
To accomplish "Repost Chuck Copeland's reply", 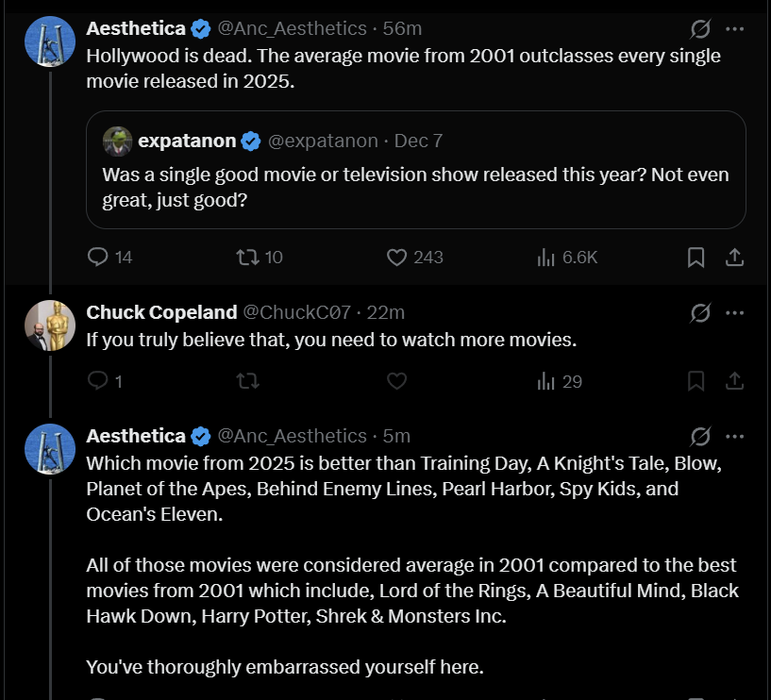I will (x=248, y=381).
